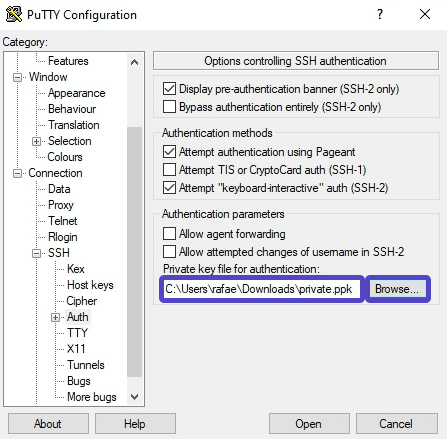
Task: Click the Open button
Action: (309, 424)
